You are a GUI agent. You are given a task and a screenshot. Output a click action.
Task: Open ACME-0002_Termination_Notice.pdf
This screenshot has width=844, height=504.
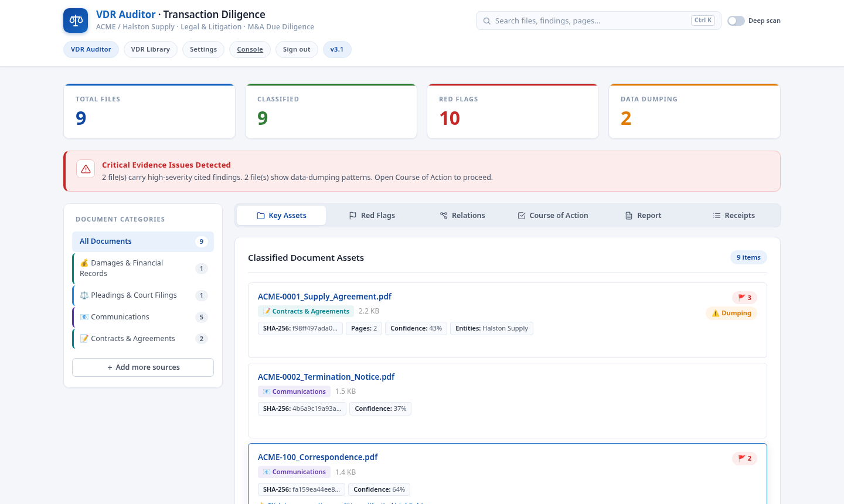click(x=326, y=377)
